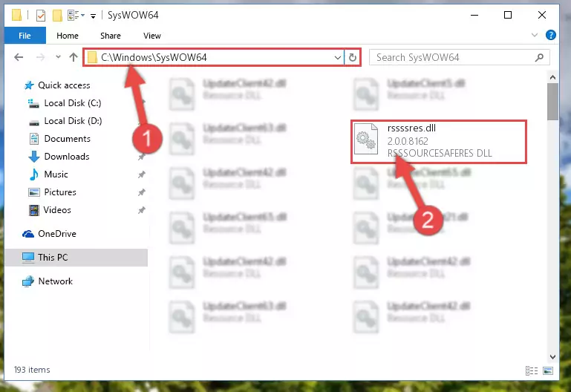Click the file scrollbar down arrow

552,357
